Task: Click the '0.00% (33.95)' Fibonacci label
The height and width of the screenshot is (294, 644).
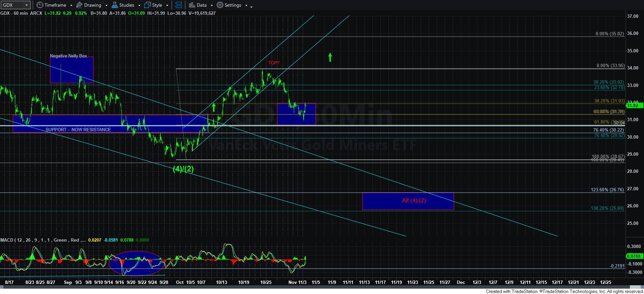Action: 610,65
